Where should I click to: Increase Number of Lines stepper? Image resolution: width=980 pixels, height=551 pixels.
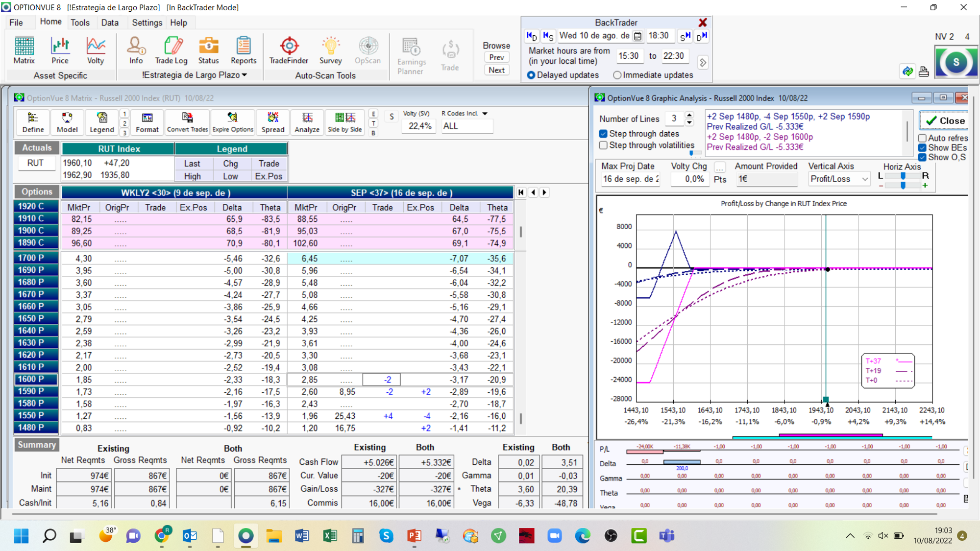[x=689, y=115]
